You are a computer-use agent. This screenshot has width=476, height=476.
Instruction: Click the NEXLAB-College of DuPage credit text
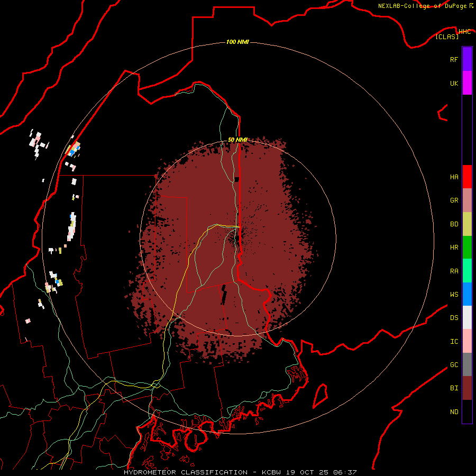pos(422,6)
